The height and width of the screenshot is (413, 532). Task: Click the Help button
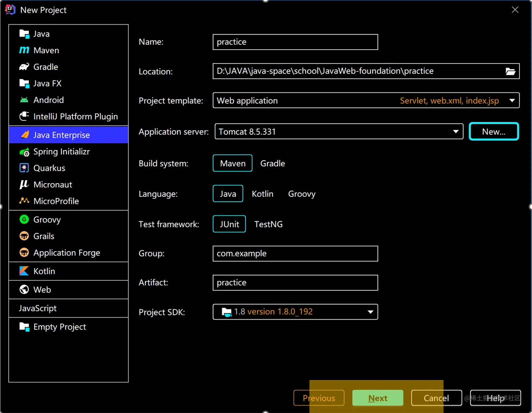(495, 398)
